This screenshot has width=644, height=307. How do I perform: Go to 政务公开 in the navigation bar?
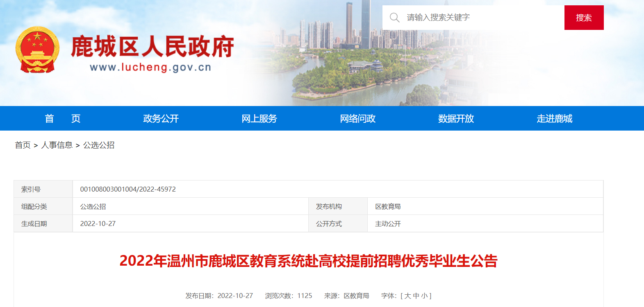click(x=161, y=119)
